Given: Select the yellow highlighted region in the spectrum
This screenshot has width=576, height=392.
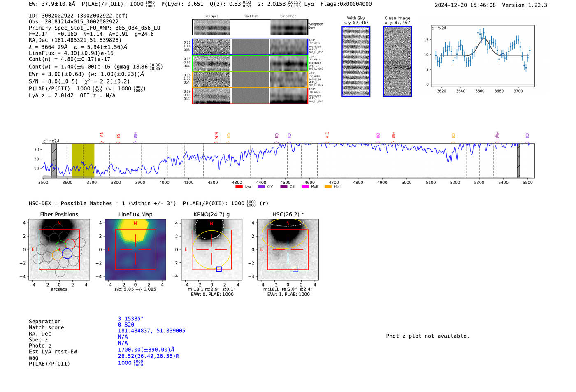Looking at the screenshot, I should click(x=83, y=160).
